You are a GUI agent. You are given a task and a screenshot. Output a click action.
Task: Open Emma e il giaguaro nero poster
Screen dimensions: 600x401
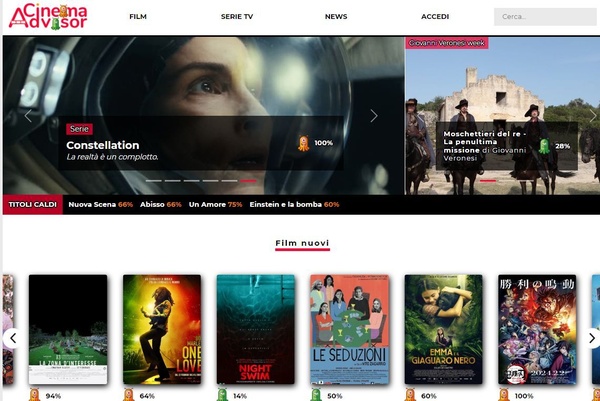click(443, 329)
